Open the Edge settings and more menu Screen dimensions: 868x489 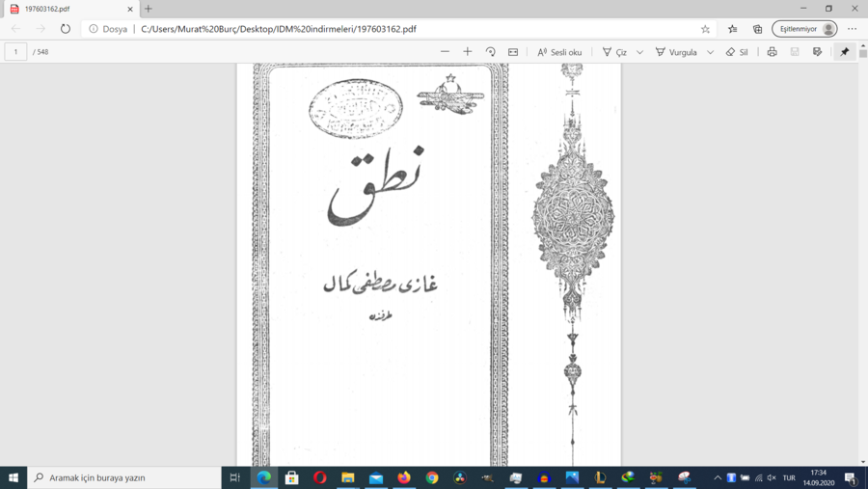[852, 29]
